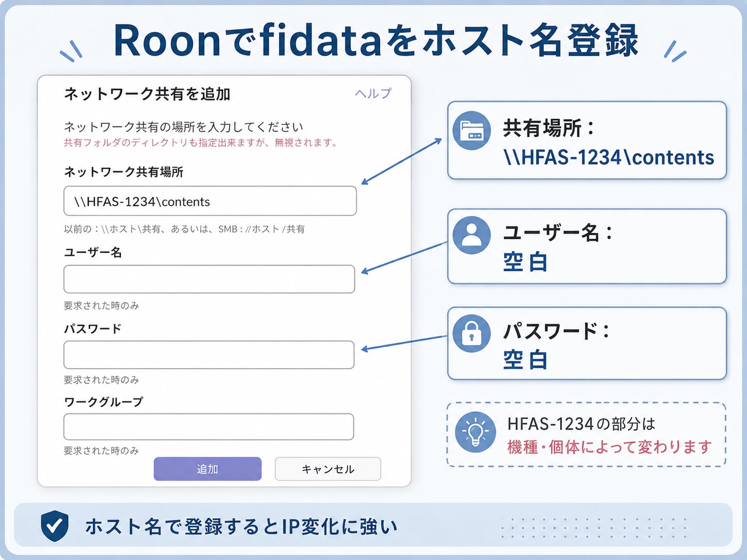Click the empty パスワード input field

click(x=209, y=355)
